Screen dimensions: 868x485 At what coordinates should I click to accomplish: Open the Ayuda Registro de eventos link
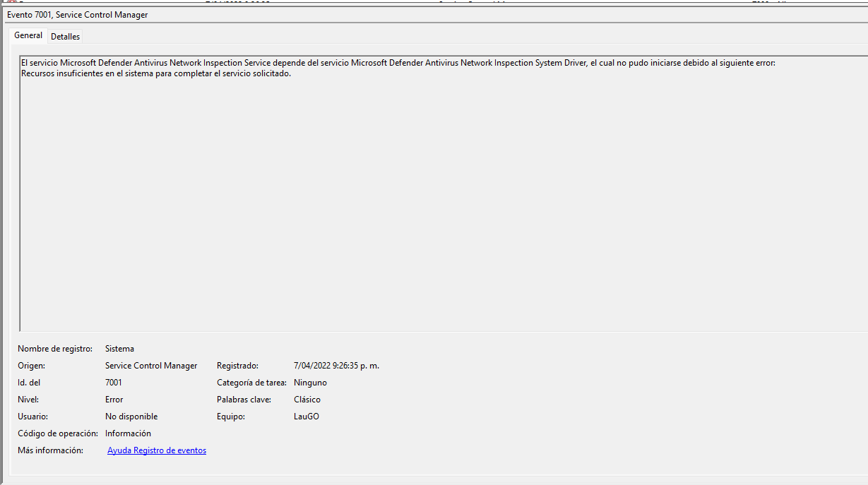click(x=157, y=450)
